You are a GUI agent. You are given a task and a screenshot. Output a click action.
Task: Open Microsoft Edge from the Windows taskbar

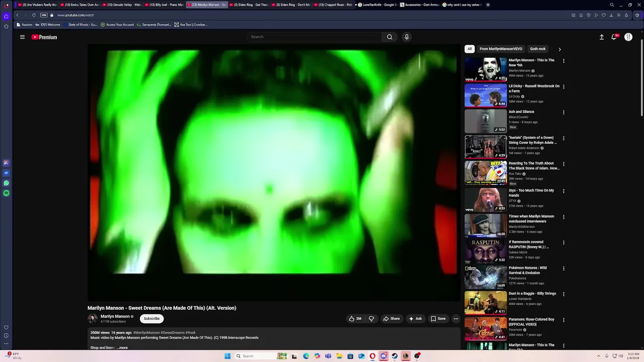(x=306, y=356)
